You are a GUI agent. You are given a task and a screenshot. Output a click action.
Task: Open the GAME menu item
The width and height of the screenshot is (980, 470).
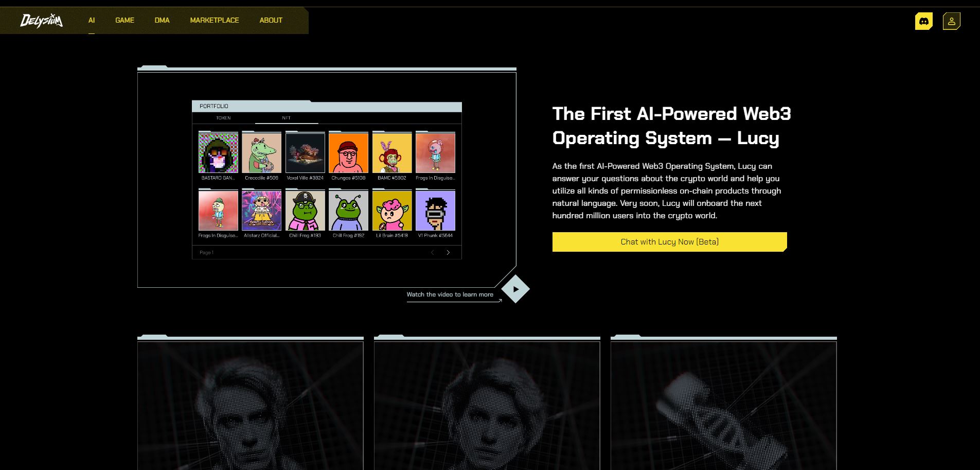pos(124,20)
